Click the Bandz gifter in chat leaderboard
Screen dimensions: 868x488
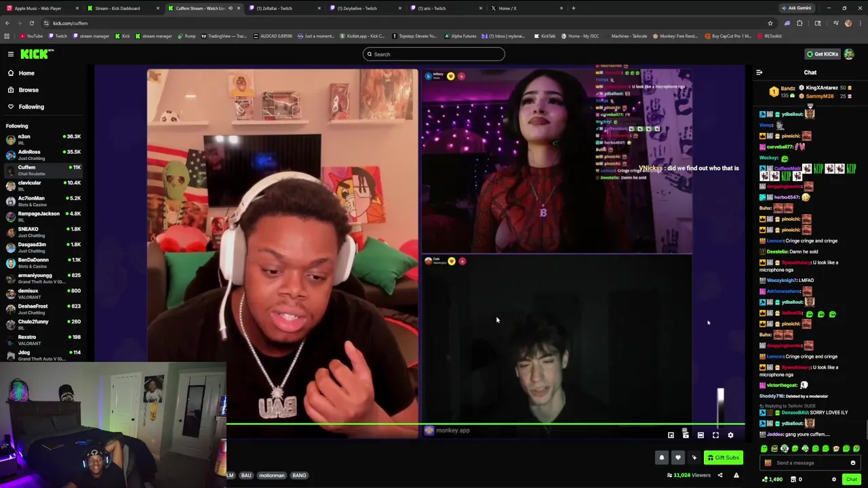783,91
